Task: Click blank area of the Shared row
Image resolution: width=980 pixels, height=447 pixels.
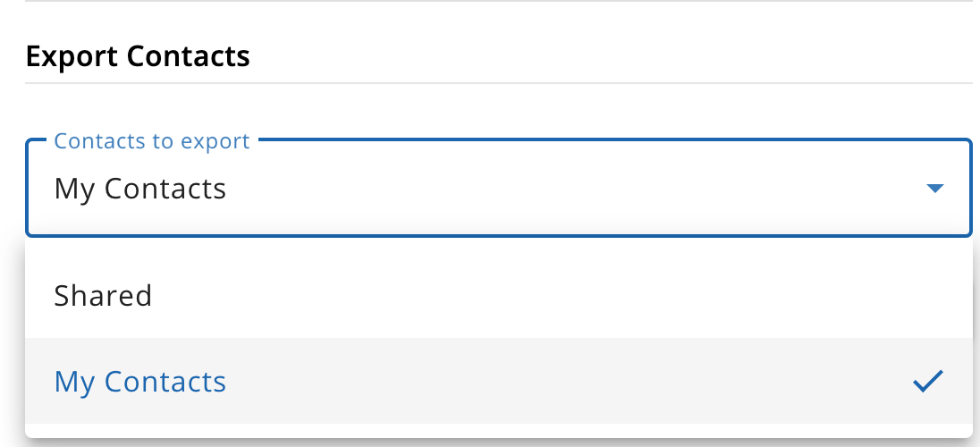Action: [x=562, y=295]
